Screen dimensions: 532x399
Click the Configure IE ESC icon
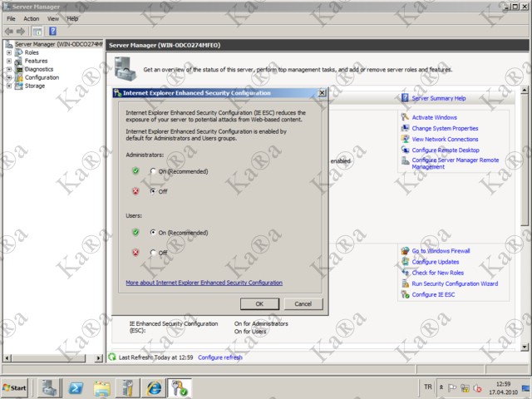click(x=405, y=294)
